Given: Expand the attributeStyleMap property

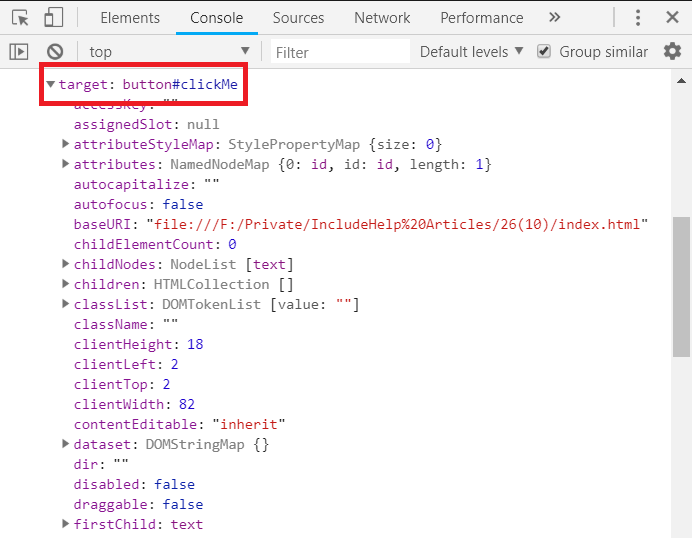Looking at the screenshot, I should point(65,144).
